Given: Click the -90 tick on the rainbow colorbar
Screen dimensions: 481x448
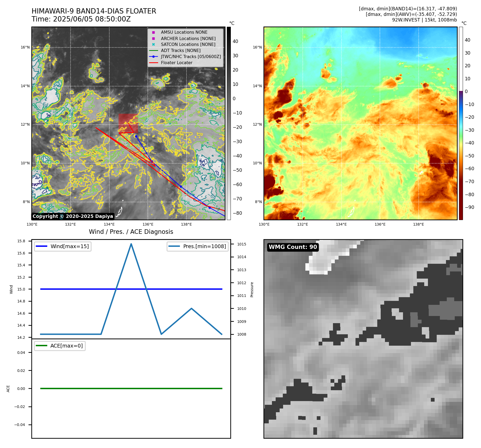Looking at the screenshot, I should point(469,207).
